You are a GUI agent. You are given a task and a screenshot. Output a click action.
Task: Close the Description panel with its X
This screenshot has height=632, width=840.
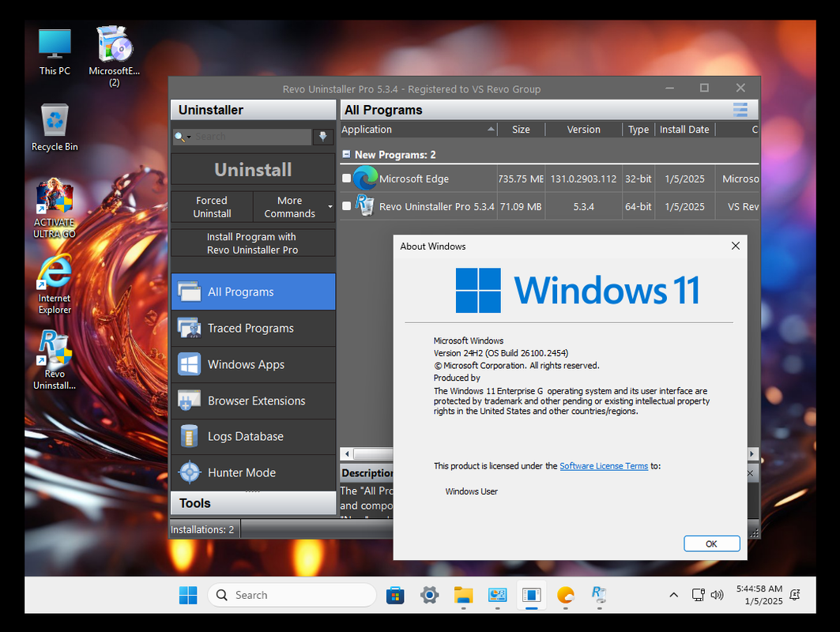tap(751, 473)
